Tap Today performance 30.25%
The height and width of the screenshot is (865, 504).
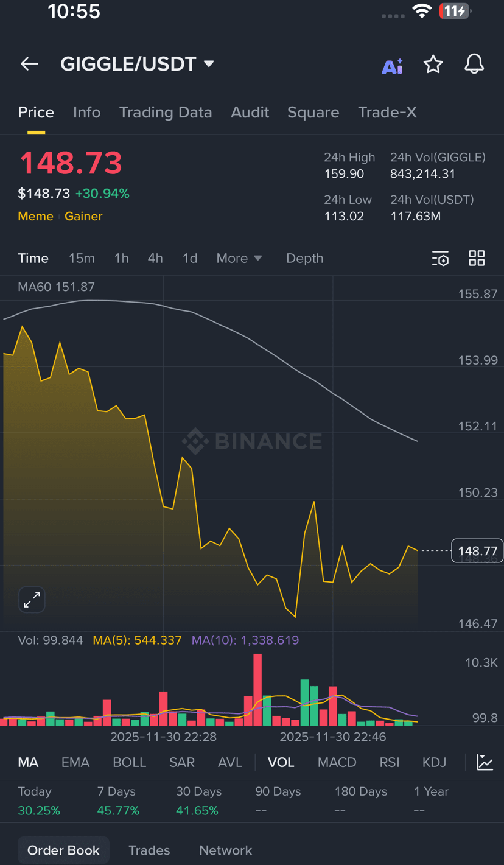pyautogui.click(x=39, y=811)
